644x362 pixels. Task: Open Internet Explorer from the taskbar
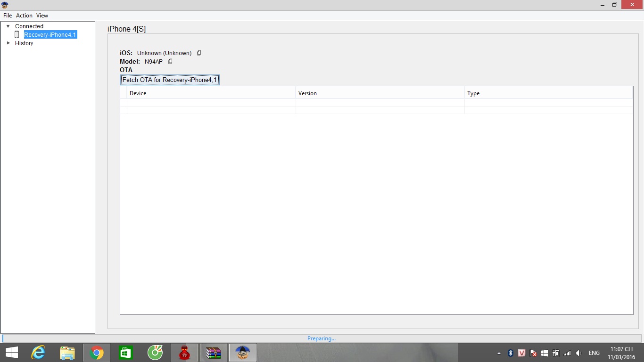pos(38,353)
